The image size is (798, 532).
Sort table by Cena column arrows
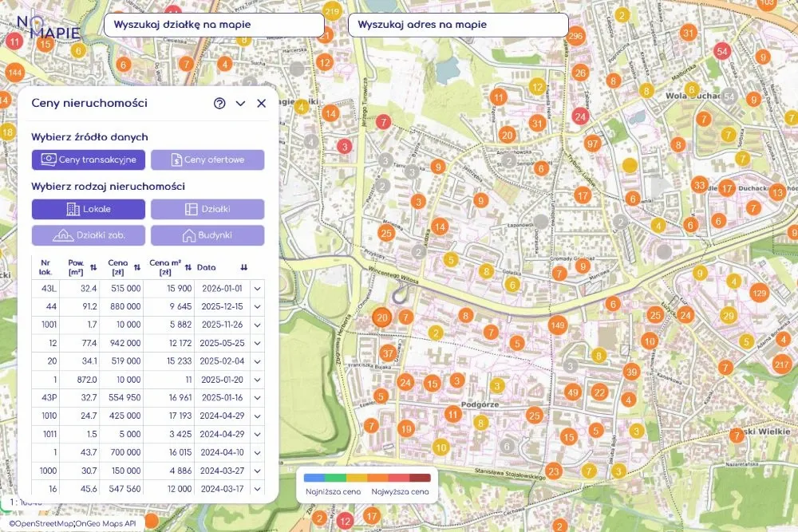click(137, 267)
